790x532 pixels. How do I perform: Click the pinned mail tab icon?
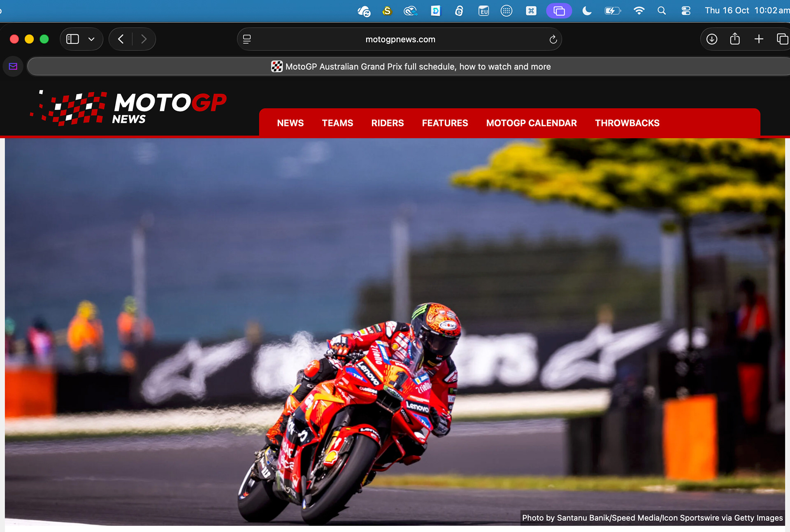[13, 66]
